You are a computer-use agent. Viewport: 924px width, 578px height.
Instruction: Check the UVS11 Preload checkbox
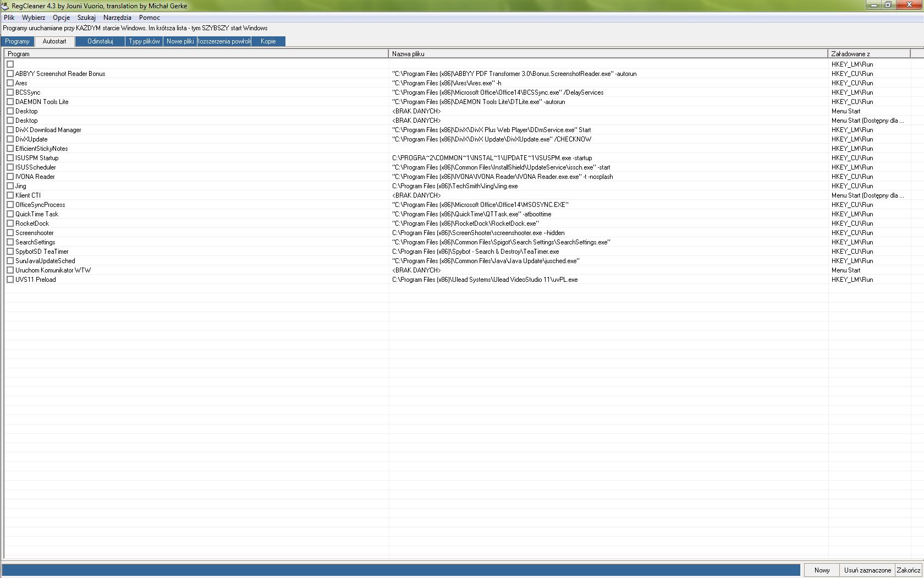coord(10,280)
